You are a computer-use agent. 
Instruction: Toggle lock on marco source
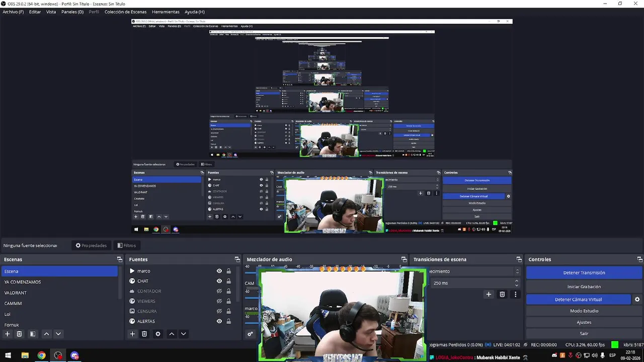(228, 271)
